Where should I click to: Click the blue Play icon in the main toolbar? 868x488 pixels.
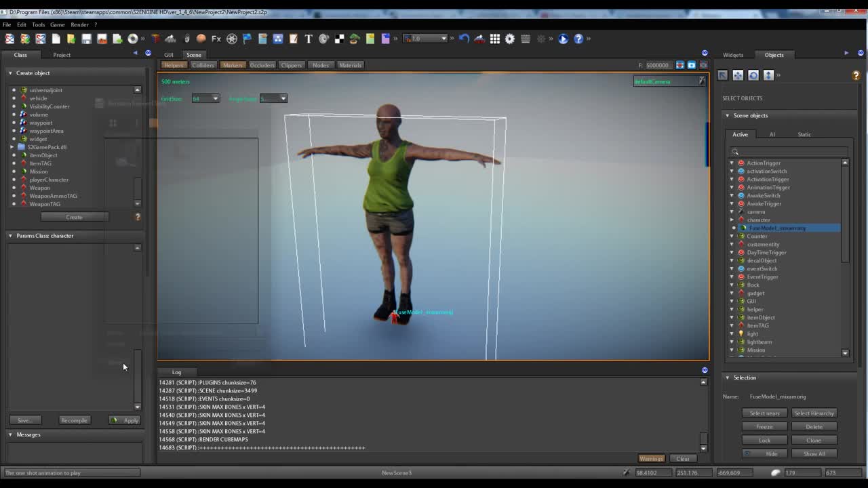[x=563, y=39]
